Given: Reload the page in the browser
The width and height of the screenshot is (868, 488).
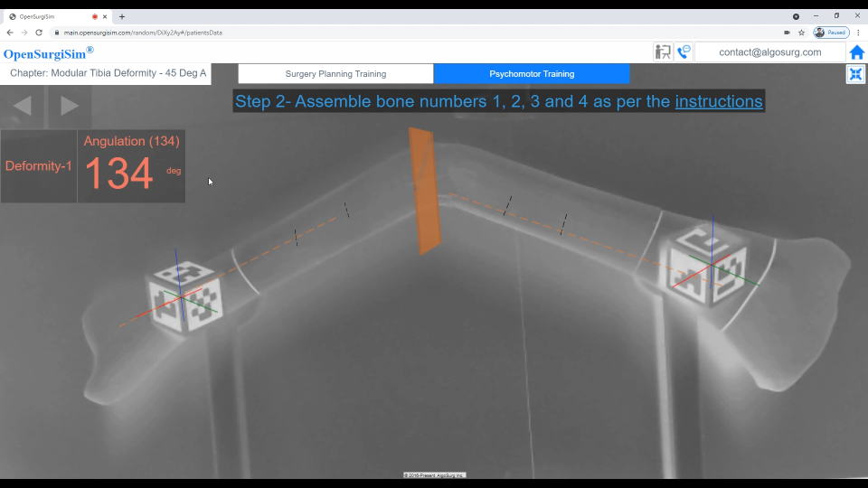Looking at the screenshot, I should click(x=39, y=33).
